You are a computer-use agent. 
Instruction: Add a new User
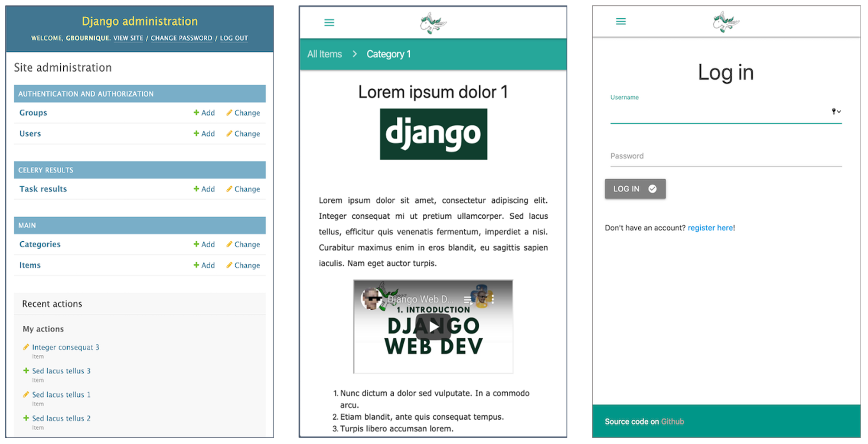(x=204, y=133)
